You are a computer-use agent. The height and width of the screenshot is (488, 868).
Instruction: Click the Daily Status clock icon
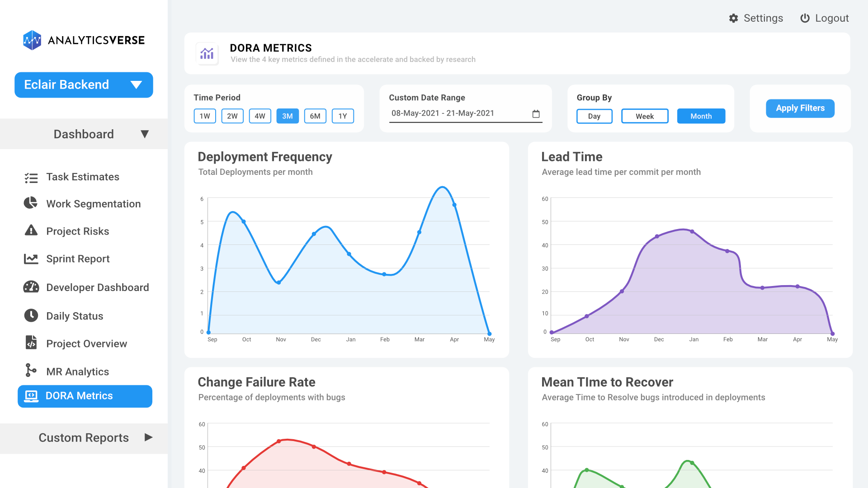click(30, 315)
